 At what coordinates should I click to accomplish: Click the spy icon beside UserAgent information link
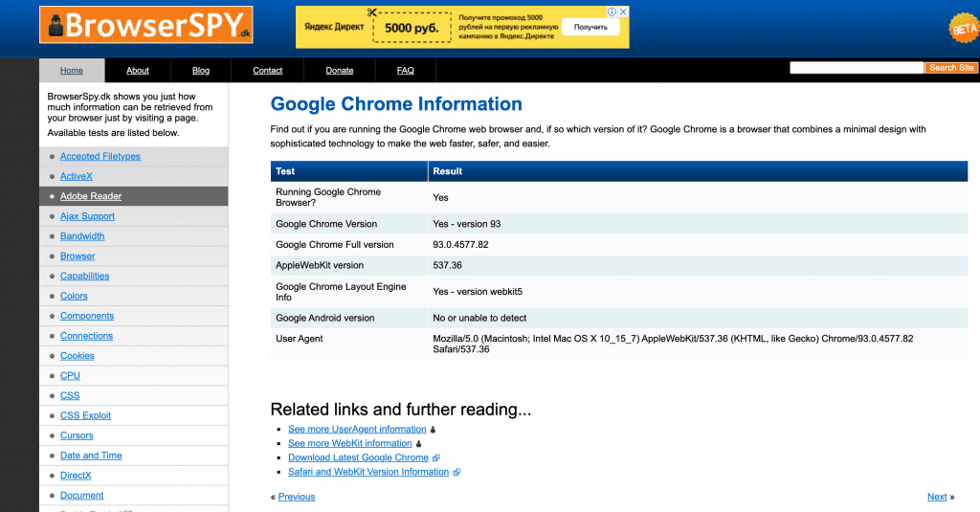[x=433, y=430]
